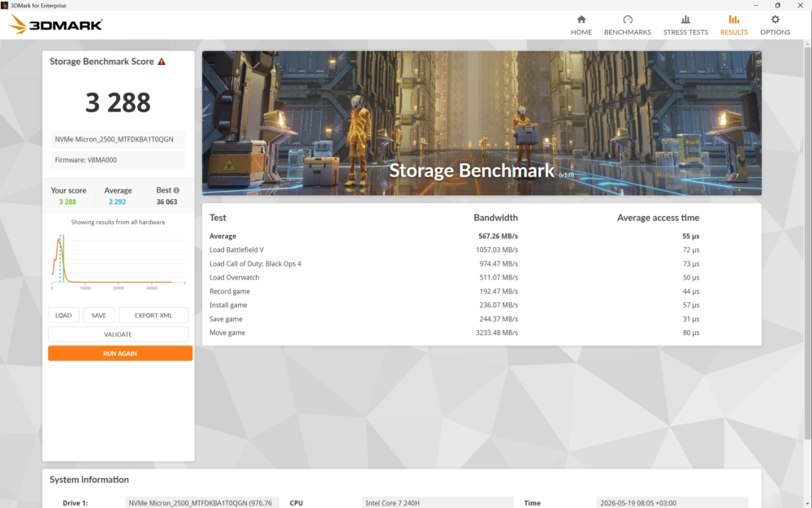Open the Stress Tests chart icon
The image size is (812, 508).
(685, 20)
